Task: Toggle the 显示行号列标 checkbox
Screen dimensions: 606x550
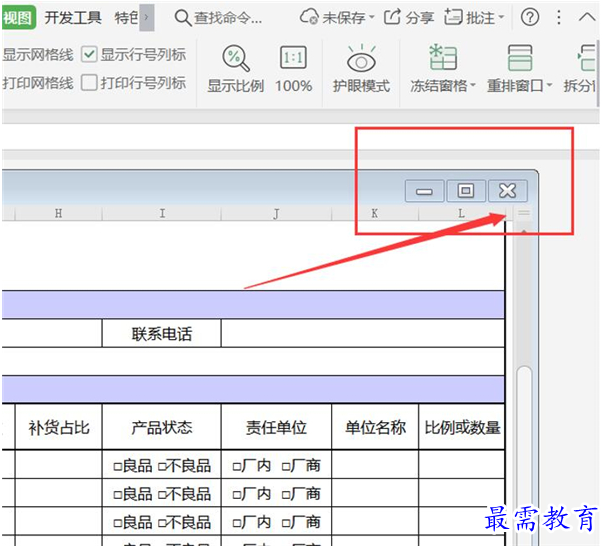Action: [89, 54]
